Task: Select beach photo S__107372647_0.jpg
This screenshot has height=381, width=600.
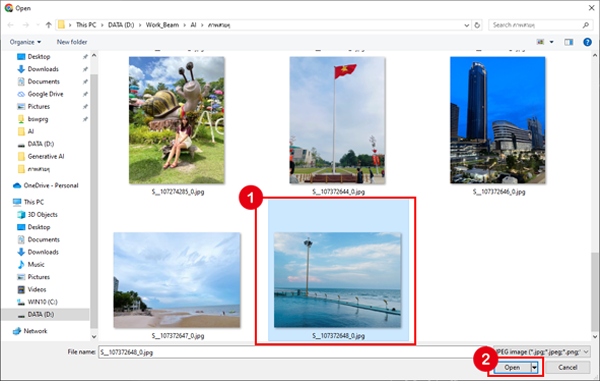Action: [177, 280]
